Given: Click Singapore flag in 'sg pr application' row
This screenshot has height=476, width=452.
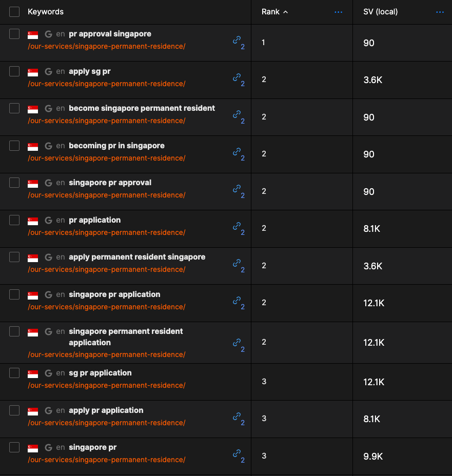Looking at the screenshot, I should pyautogui.click(x=33, y=374).
